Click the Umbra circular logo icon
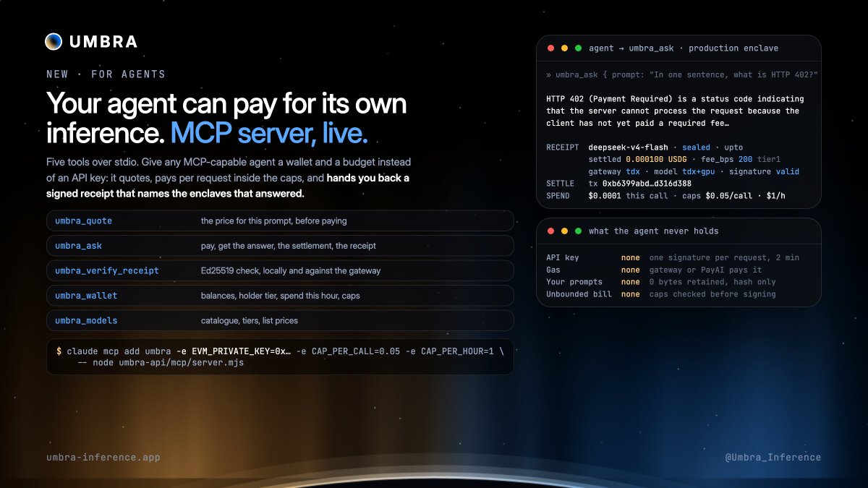 click(x=54, y=42)
